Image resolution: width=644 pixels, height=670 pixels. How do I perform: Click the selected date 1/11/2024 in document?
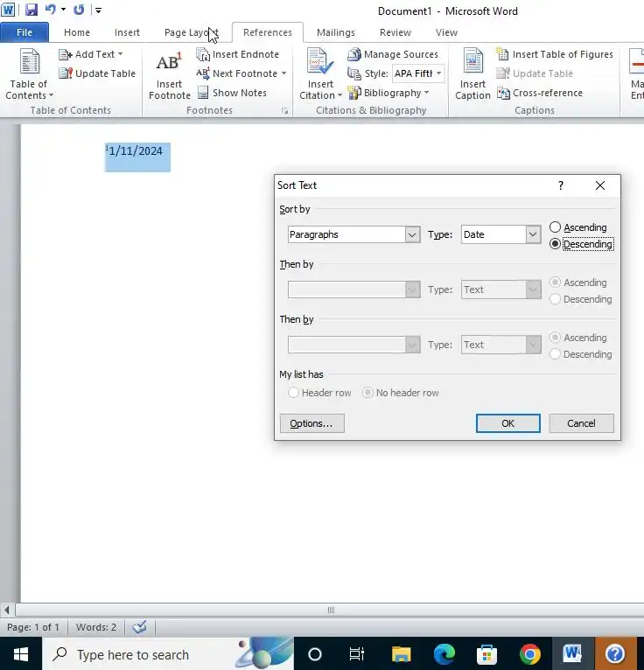(x=136, y=151)
